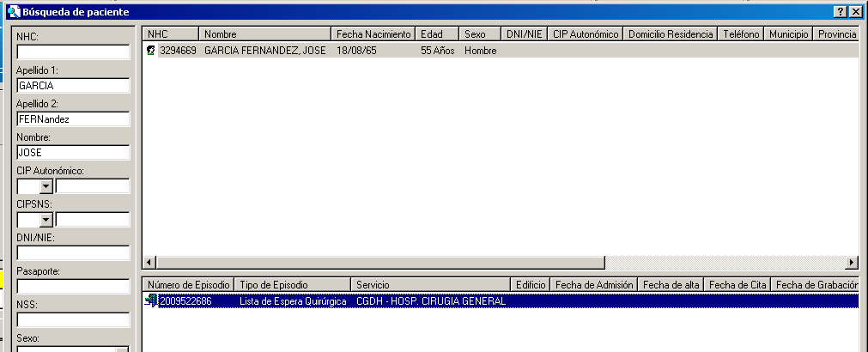Open the CIPSNS prefix dropdown

[46, 220]
